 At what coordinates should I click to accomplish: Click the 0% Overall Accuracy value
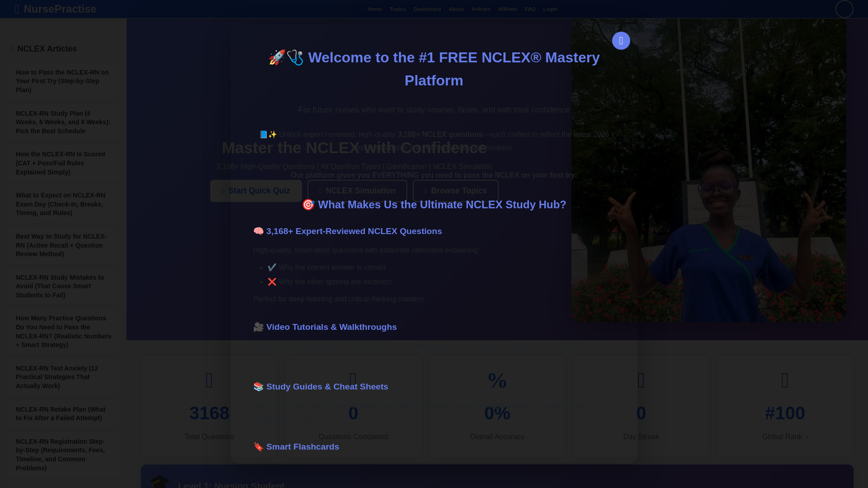pos(497,413)
